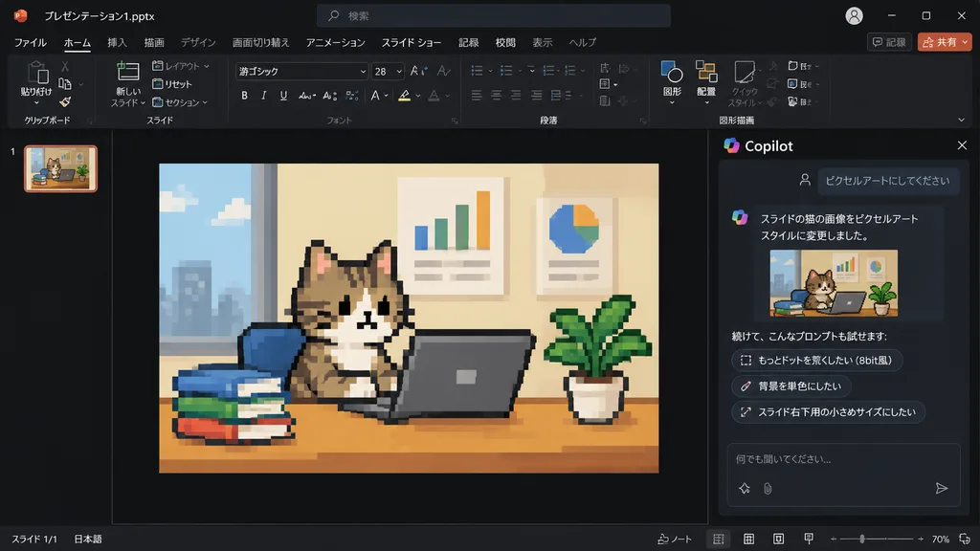Select slide 1 thumbnail in slide panel
Screen dimensions: 980x551
pyautogui.click(x=60, y=168)
